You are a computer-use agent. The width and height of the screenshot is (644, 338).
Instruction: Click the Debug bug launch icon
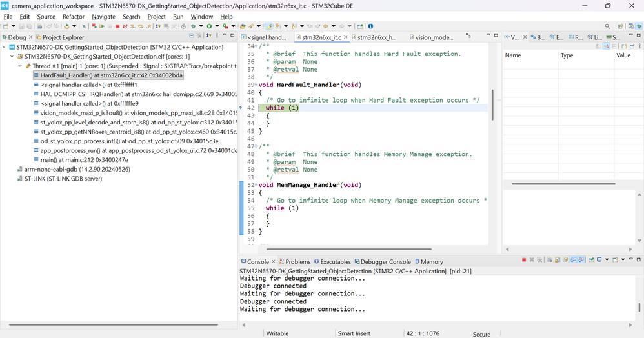[193, 26]
